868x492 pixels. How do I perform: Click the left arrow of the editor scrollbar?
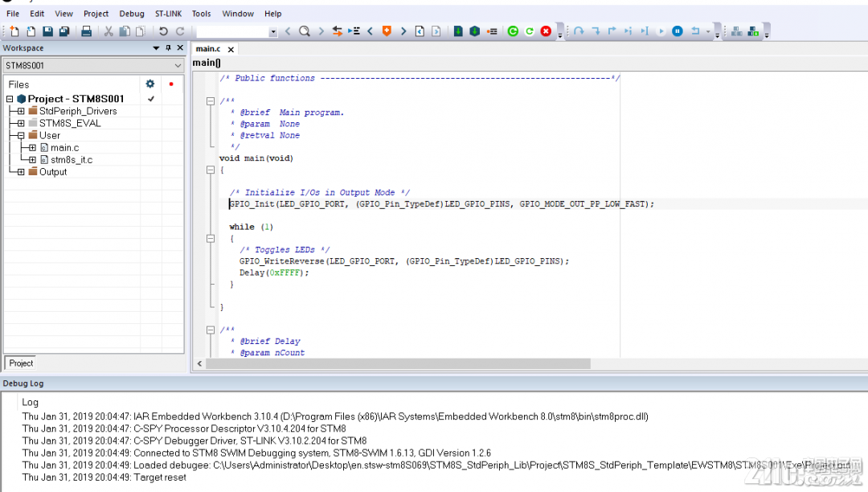200,363
